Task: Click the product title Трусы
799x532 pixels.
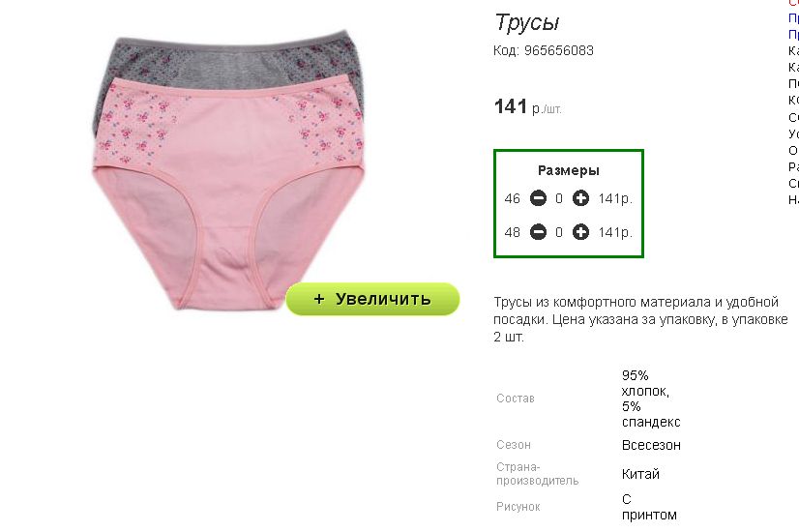Action: (527, 23)
